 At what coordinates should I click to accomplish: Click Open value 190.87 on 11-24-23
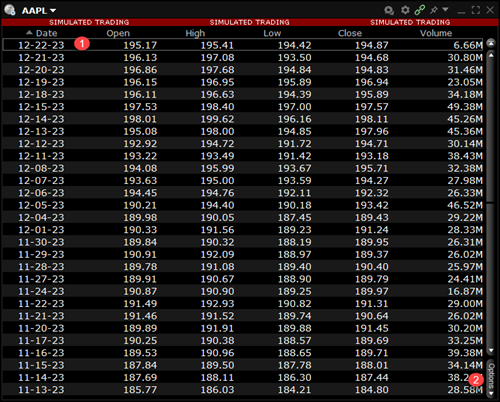(140, 292)
